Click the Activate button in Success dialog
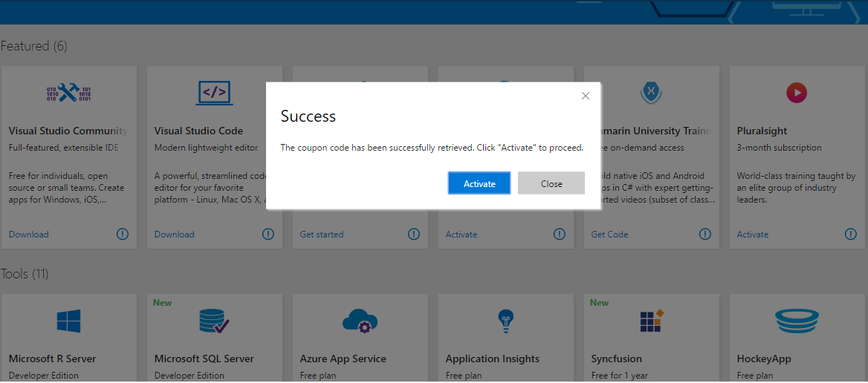Screen dimensions: 868x383 pyautogui.click(x=479, y=183)
